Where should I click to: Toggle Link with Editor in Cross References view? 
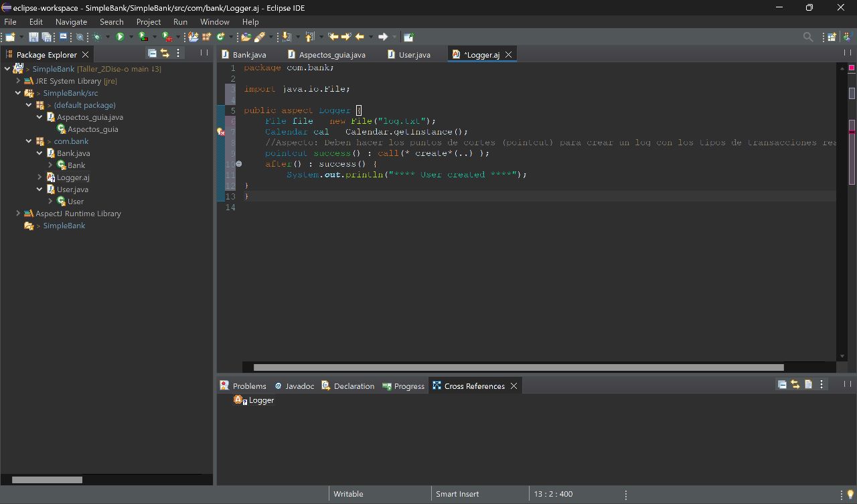coord(795,384)
